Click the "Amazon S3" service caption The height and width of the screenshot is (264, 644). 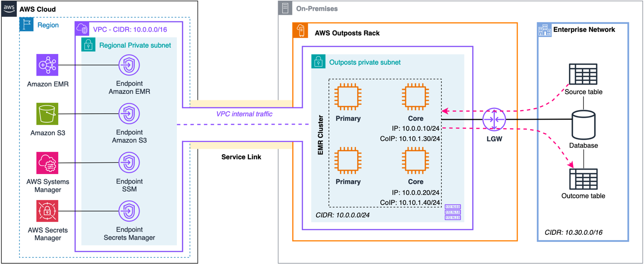(x=48, y=133)
